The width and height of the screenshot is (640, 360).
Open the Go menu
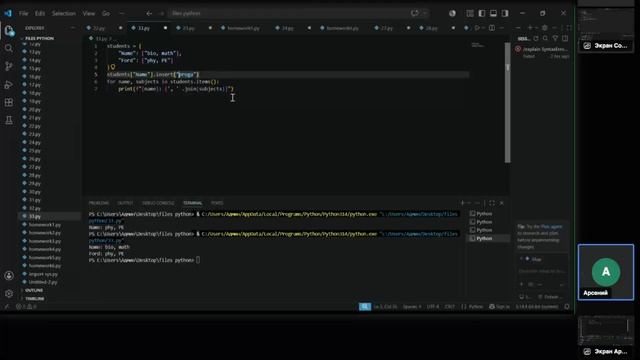[106, 13]
